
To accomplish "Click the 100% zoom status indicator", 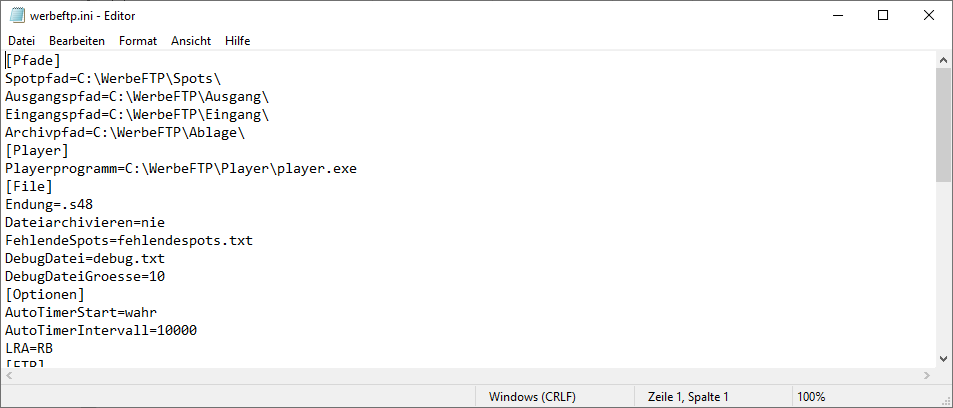I will tap(811, 397).
